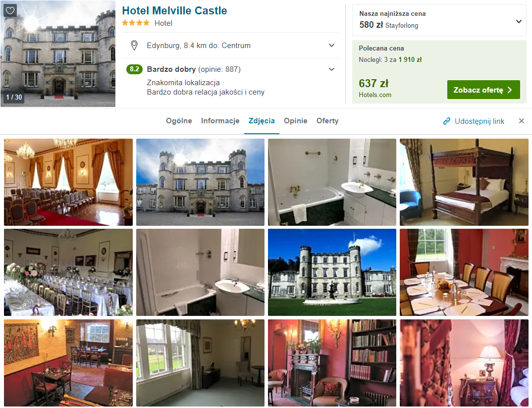Expand the Edynburg location details chevron
Viewport: 532px width, 408px height.
click(331, 45)
